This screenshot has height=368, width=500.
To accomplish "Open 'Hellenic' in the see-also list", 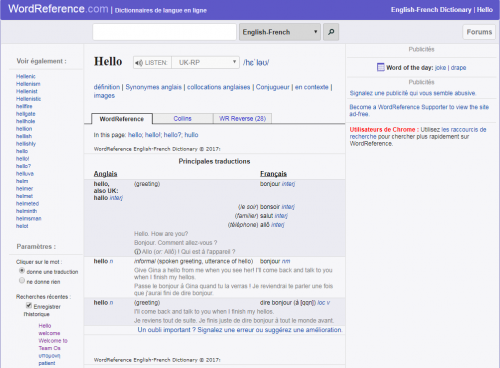I will click(26, 76).
